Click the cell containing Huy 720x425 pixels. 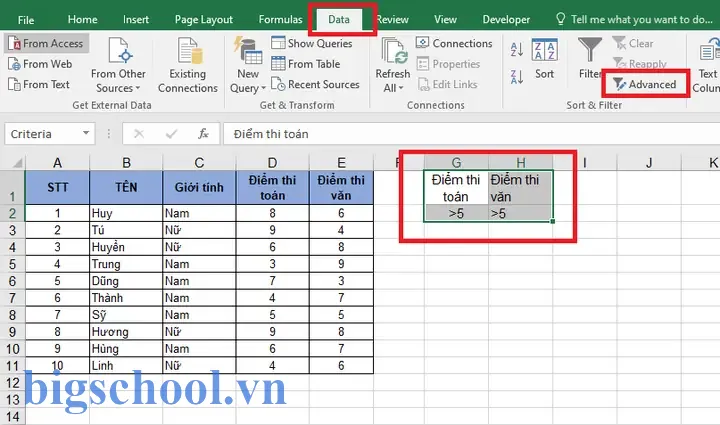tap(126, 213)
